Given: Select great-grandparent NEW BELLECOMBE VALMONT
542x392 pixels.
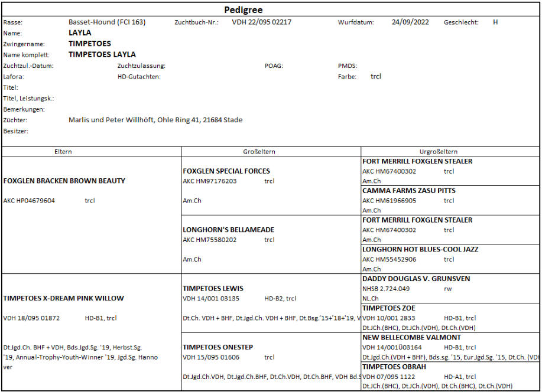Looking at the screenshot, I should [x=411, y=337].
